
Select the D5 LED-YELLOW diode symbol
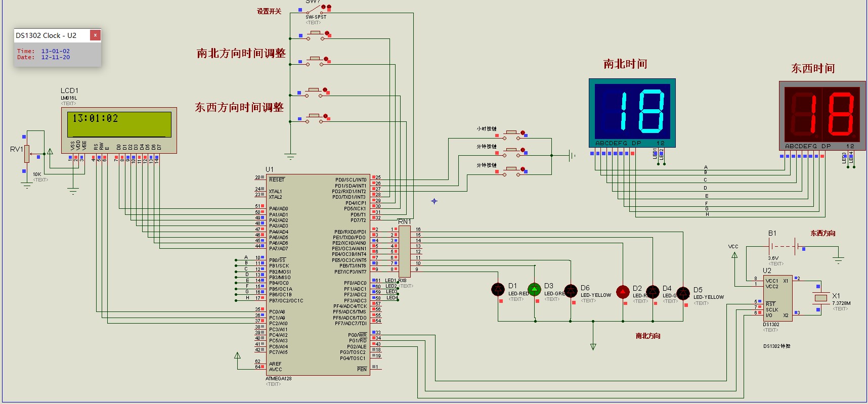tap(683, 293)
